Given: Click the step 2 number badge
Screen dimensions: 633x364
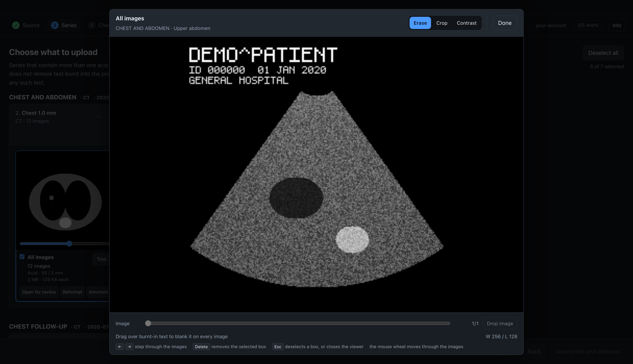Looking at the screenshot, I should pyautogui.click(x=55, y=25).
